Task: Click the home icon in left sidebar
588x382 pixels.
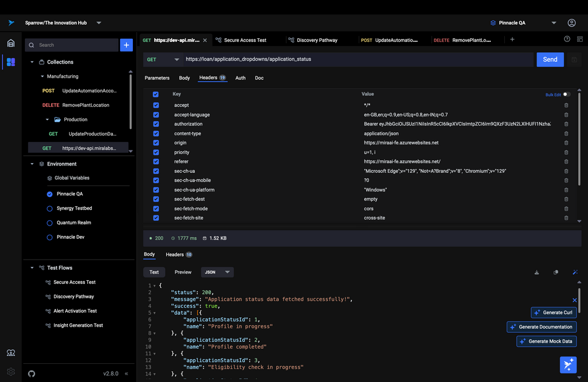Action: (10, 43)
